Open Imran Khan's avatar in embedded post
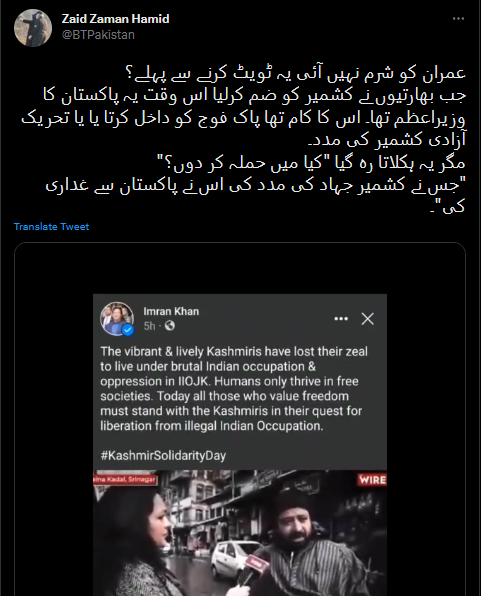 point(117,319)
